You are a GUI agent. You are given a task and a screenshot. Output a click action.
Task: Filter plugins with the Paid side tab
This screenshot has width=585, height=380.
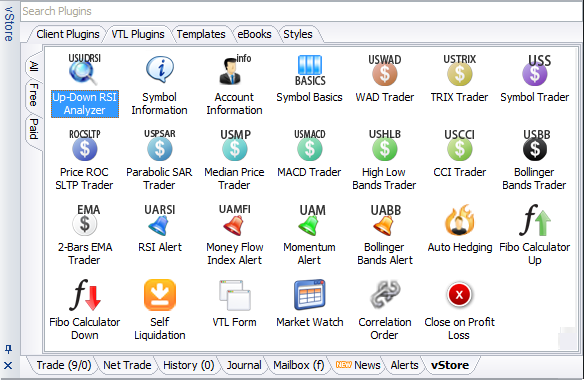click(x=34, y=129)
